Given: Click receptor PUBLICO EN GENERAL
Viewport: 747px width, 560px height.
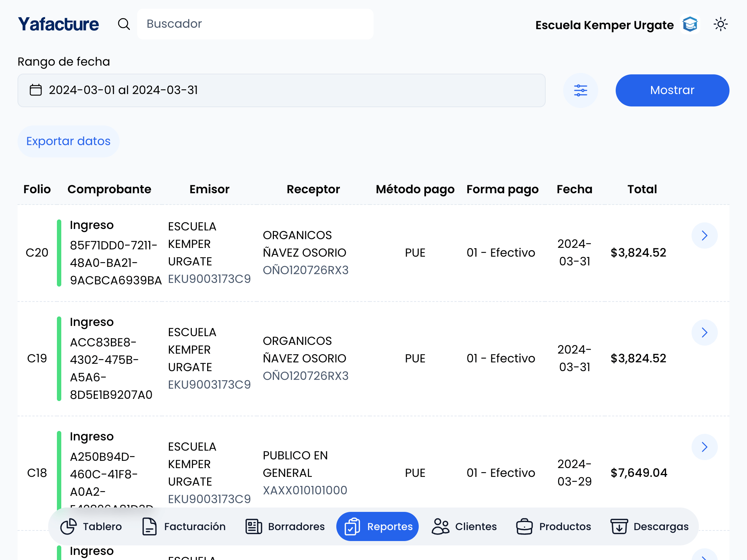Looking at the screenshot, I should [x=295, y=464].
